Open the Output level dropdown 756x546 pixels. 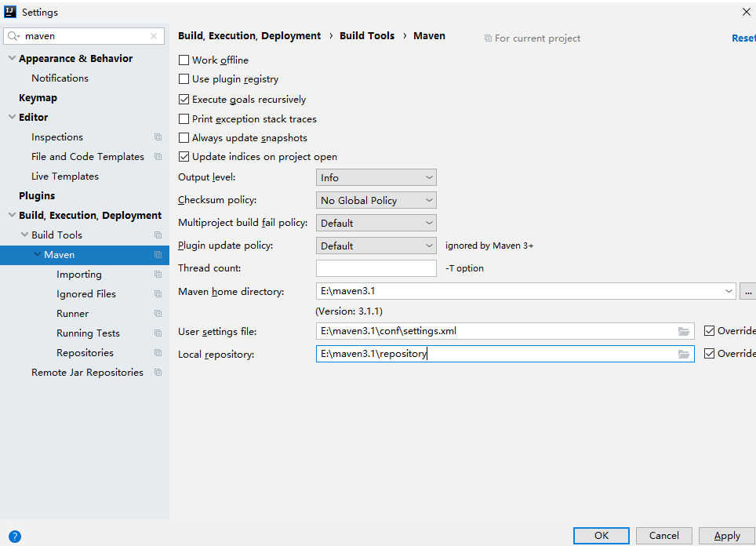click(x=376, y=177)
